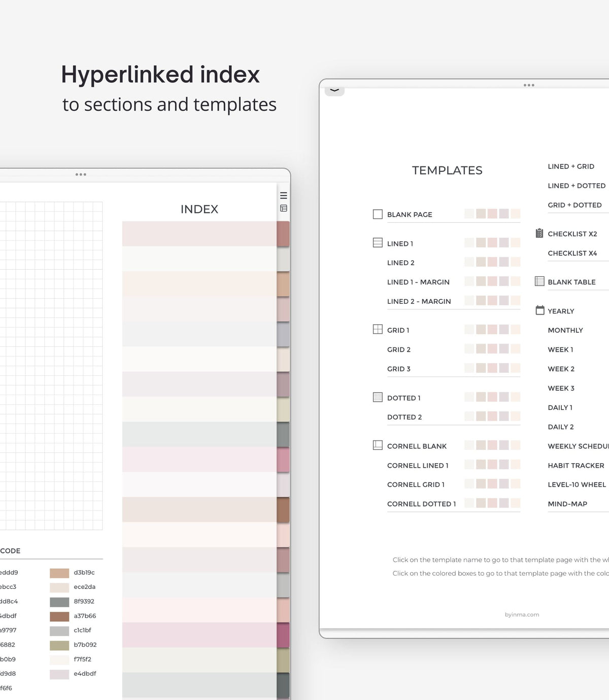
Task: Visit the byinma.com link
Action: click(x=522, y=614)
